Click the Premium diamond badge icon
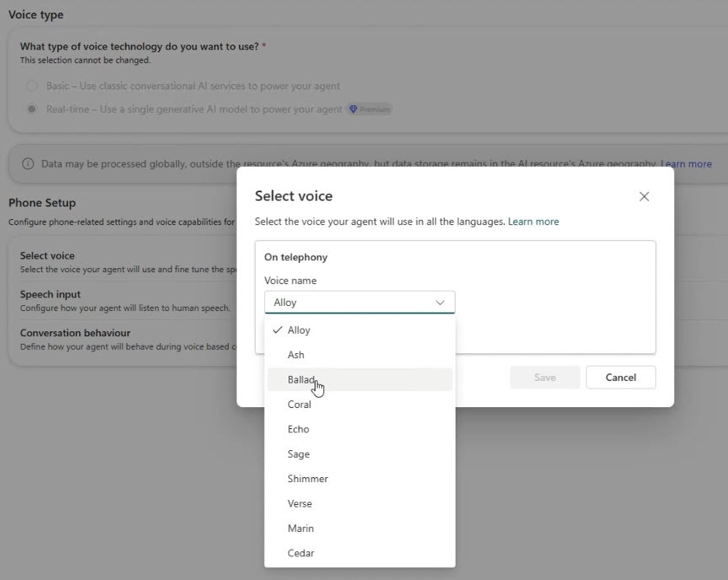This screenshot has height=580, width=728. pyautogui.click(x=353, y=110)
